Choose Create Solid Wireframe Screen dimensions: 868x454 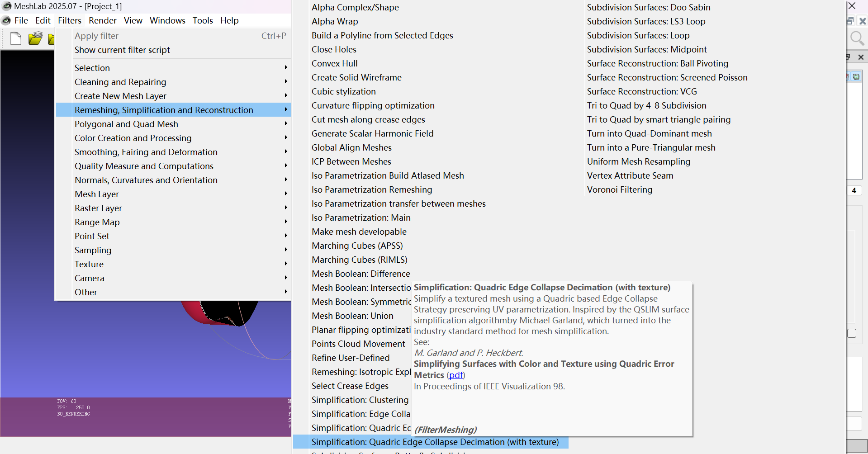356,77
